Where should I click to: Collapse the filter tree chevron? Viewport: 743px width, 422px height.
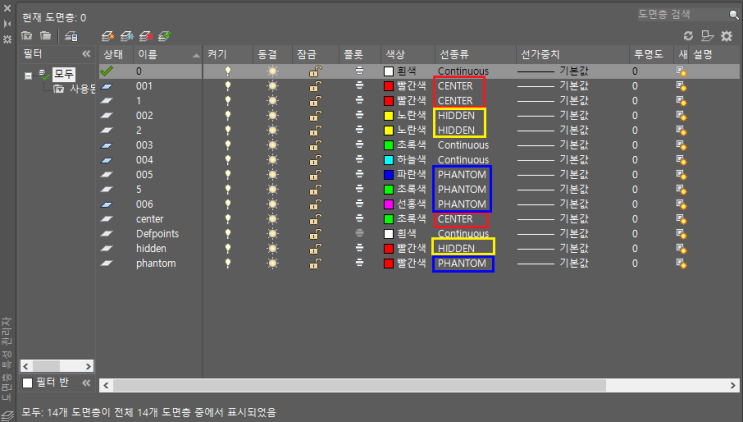click(86, 54)
